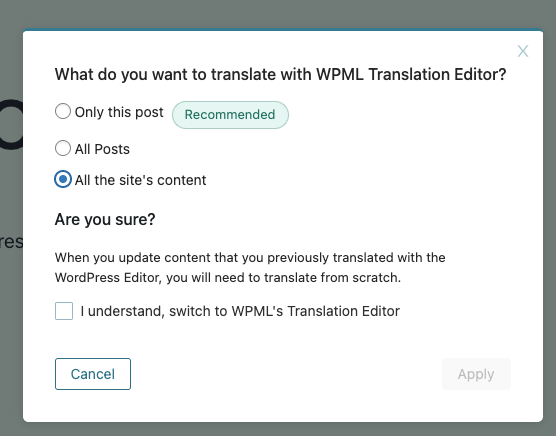Click the 'All Posts' label text
556x436 pixels.
[x=102, y=149]
